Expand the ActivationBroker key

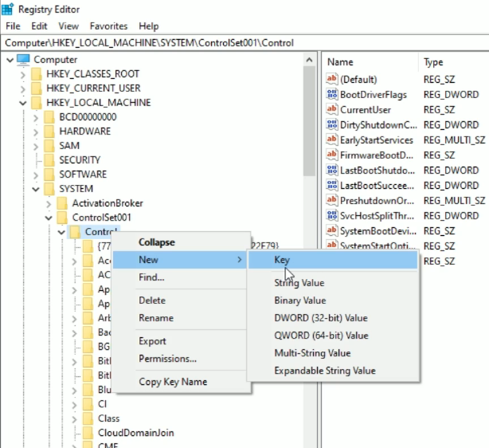(x=49, y=204)
